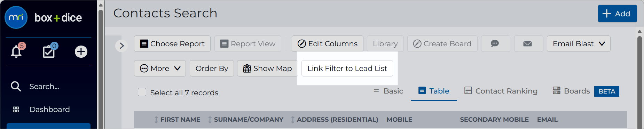Expand the Email Blast dropdown

pyautogui.click(x=579, y=43)
